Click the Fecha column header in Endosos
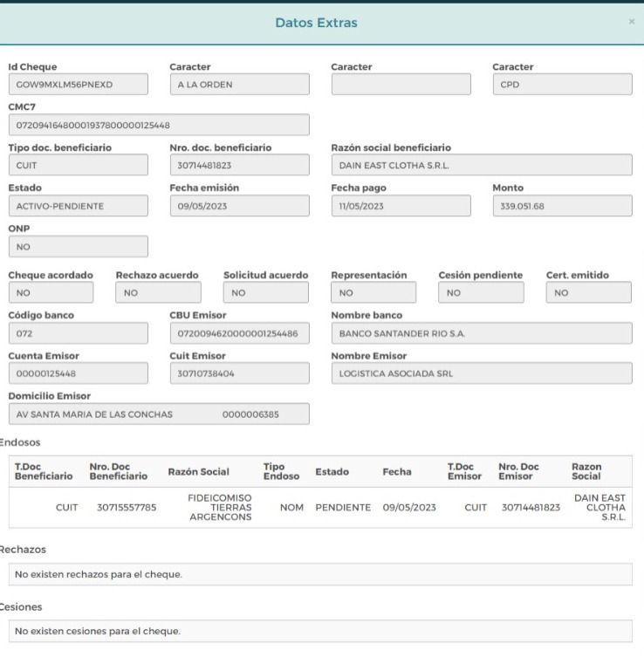The width and height of the screenshot is (644, 657). [397, 472]
